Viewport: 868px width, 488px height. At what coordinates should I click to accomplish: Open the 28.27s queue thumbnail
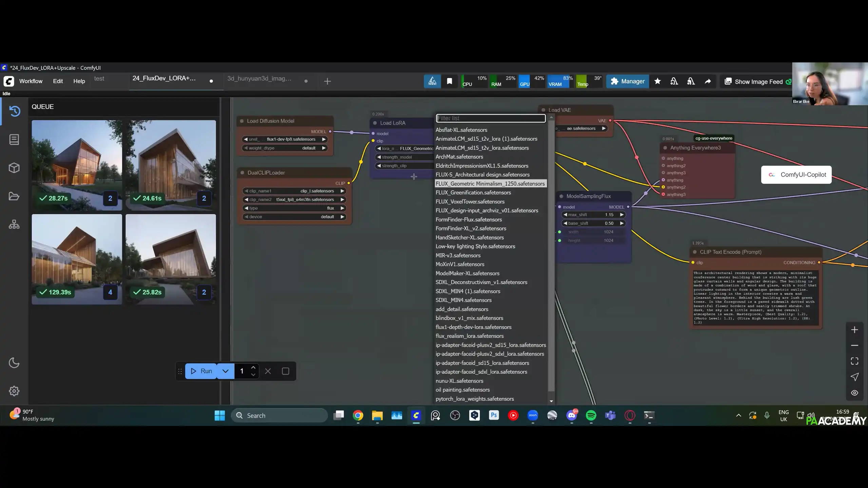[x=77, y=165]
